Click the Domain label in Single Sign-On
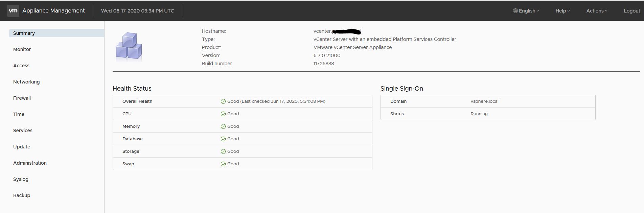644x213 pixels. point(398,101)
